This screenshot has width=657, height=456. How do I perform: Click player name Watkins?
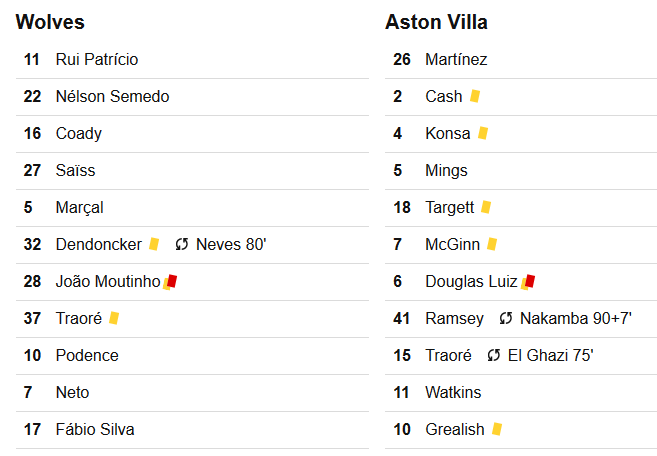(453, 392)
